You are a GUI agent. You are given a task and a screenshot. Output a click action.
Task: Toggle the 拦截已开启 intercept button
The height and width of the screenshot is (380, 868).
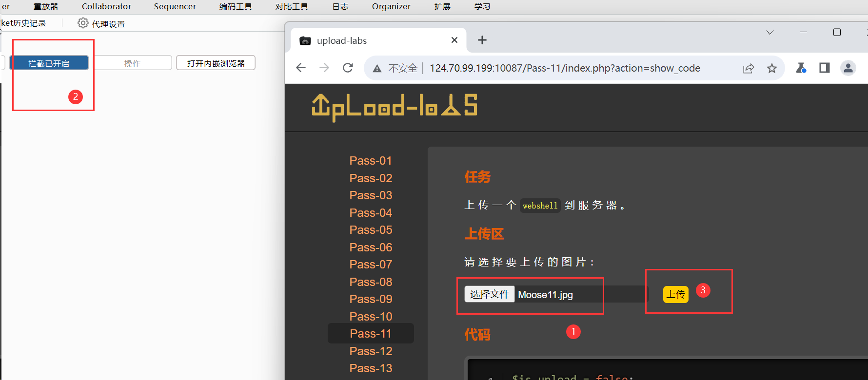click(49, 63)
